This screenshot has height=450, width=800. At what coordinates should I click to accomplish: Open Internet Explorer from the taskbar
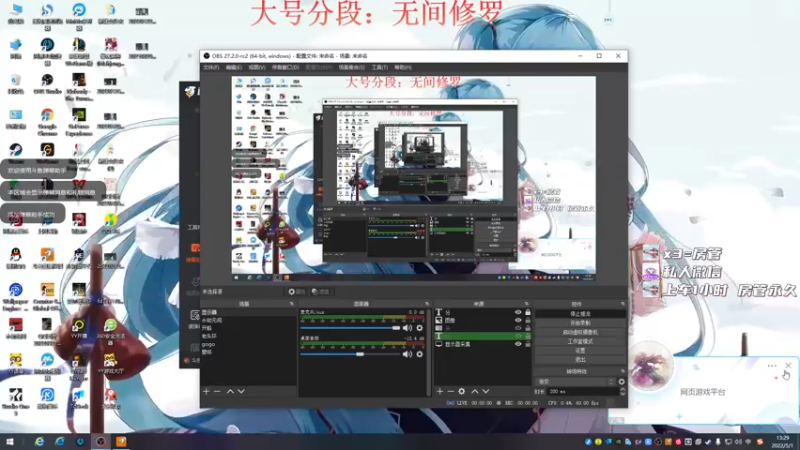tap(39, 442)
